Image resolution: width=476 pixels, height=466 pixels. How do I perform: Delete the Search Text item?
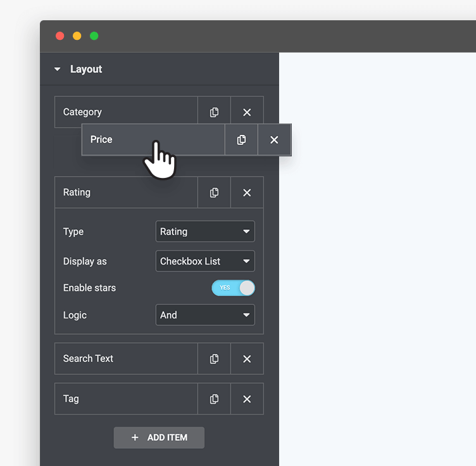pos(247,359)
